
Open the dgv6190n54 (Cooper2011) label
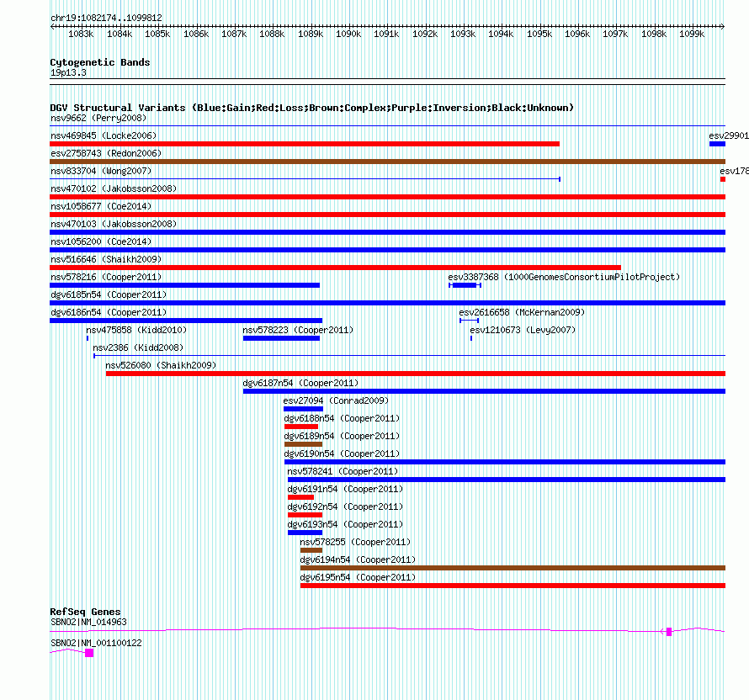342,453
